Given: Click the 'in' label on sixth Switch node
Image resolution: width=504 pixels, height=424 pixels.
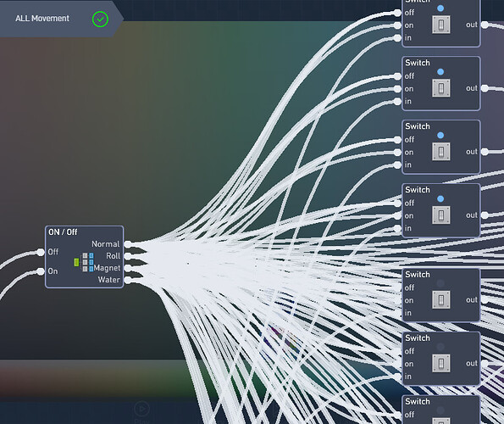Looking at the screenshot, I should click(x=408, y=376).
